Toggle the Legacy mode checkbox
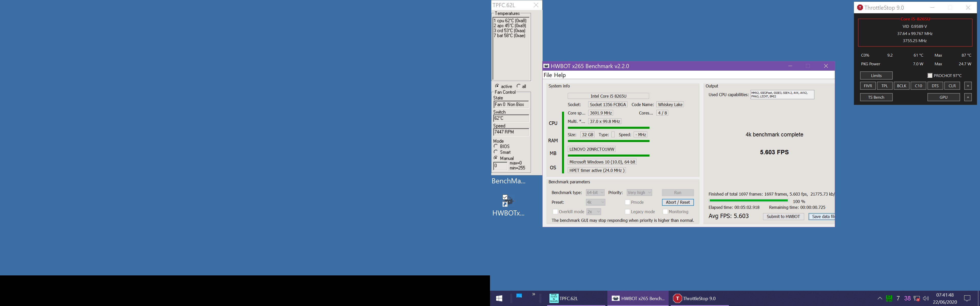This screenshot has width=980, height=306. pos(627,212)
